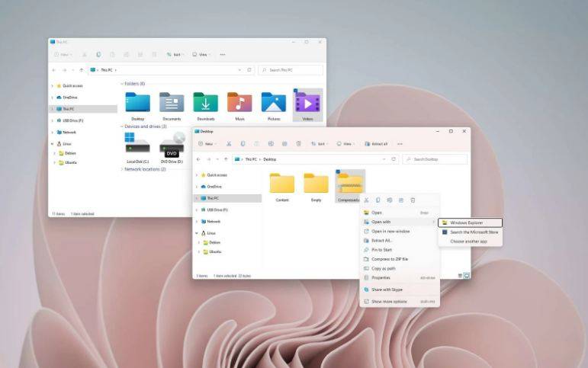Open Sort dropdown in This PC window toolbar

175,55
